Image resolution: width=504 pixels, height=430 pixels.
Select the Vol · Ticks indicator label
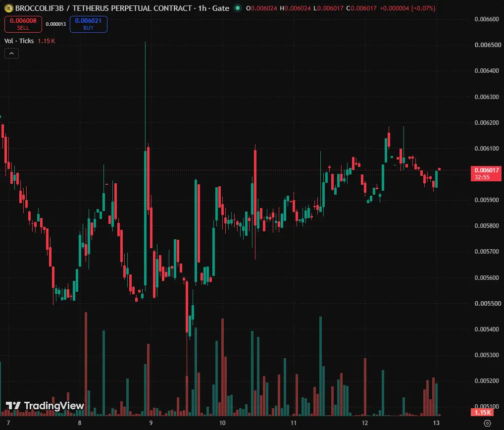pyautogui.click(x=19, y=41)
